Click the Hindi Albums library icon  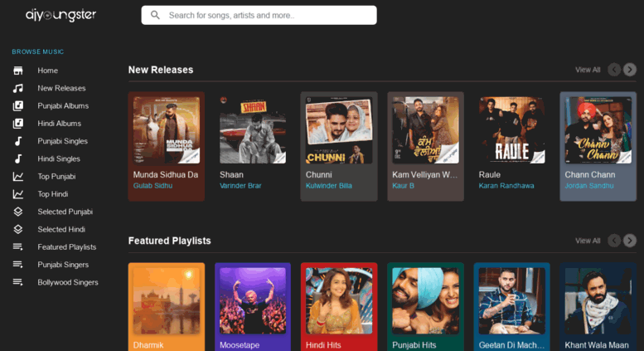coord(17,124)
